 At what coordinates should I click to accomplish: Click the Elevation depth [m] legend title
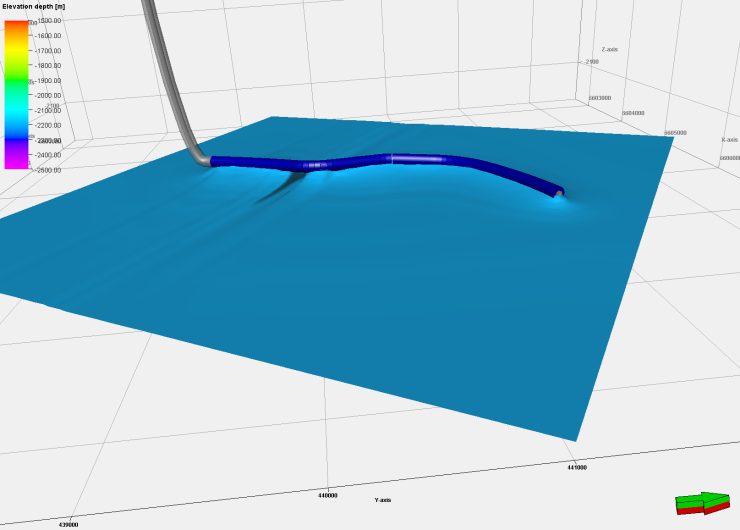point(34,8)
